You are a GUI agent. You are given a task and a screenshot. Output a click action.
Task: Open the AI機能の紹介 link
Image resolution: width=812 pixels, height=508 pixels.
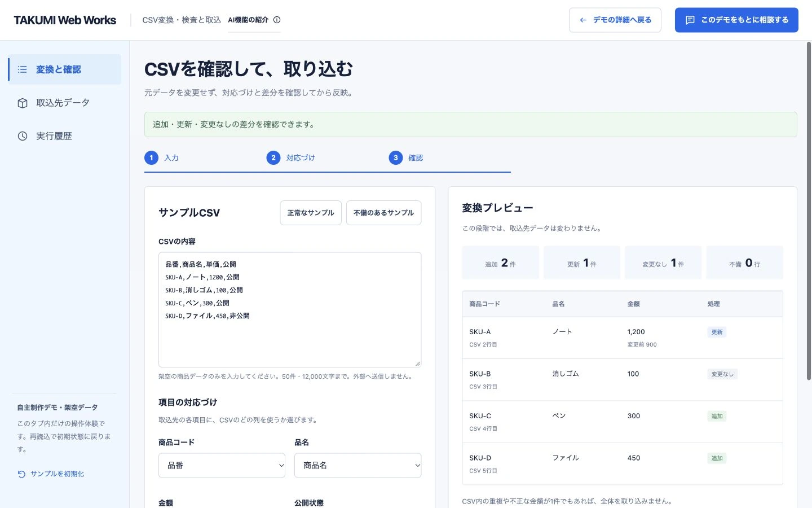click(254, 20)
